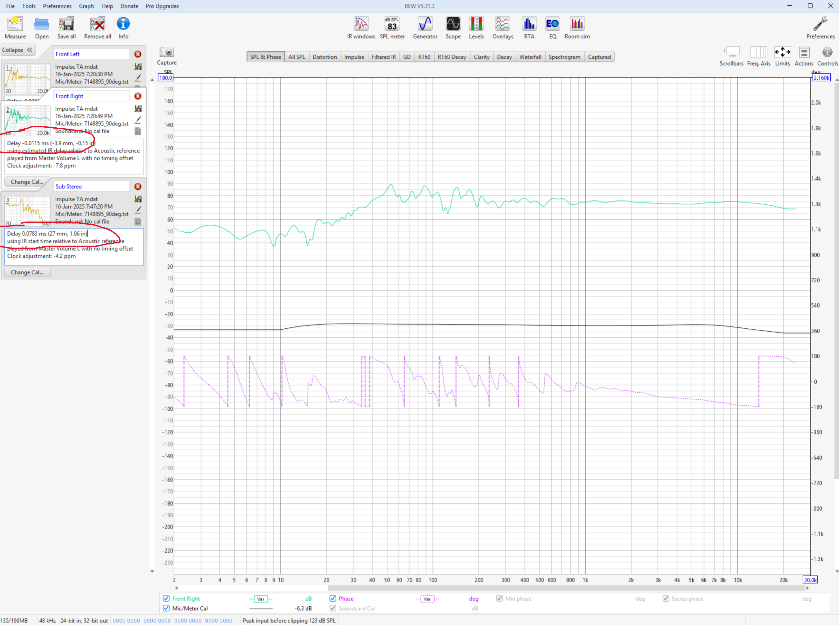Toggle the Mic/Meter Cal trace checkbox
840x625 pixels.
(x=166, y=608)
